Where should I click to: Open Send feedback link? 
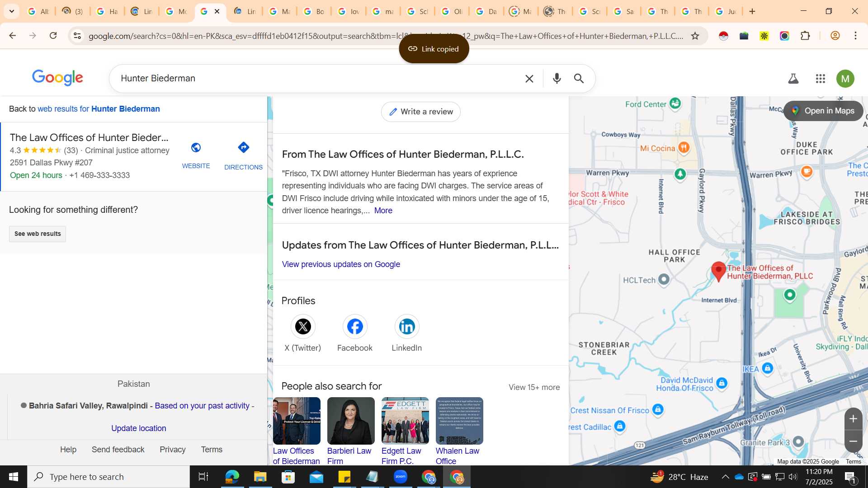coord(118,450)
